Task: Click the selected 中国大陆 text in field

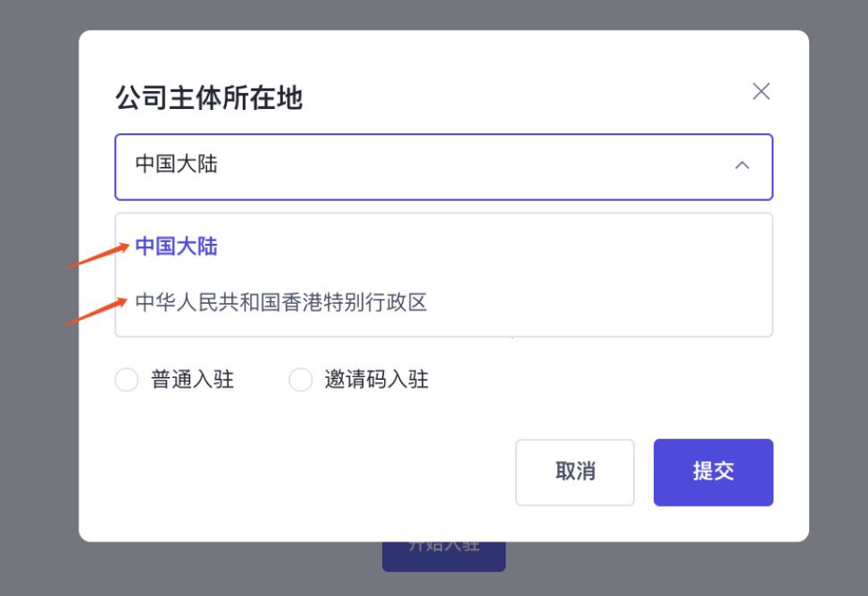Action: pos(177,164)
